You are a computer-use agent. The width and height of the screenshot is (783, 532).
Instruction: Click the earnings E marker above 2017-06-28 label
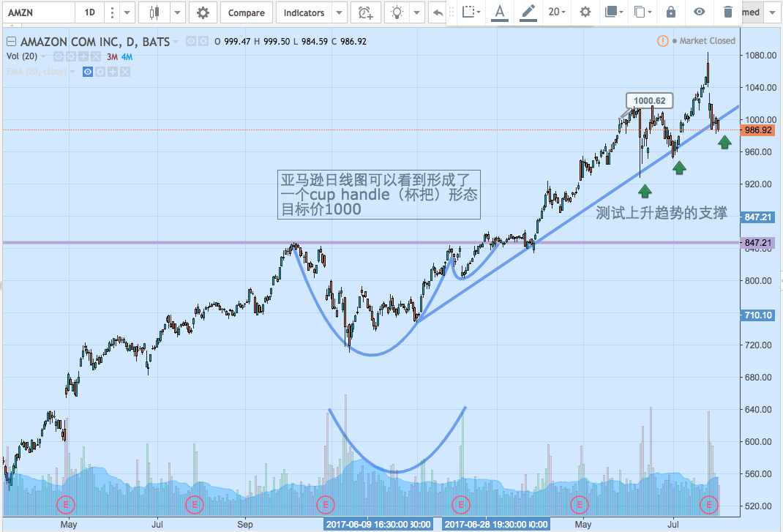[x=460, y=505]
